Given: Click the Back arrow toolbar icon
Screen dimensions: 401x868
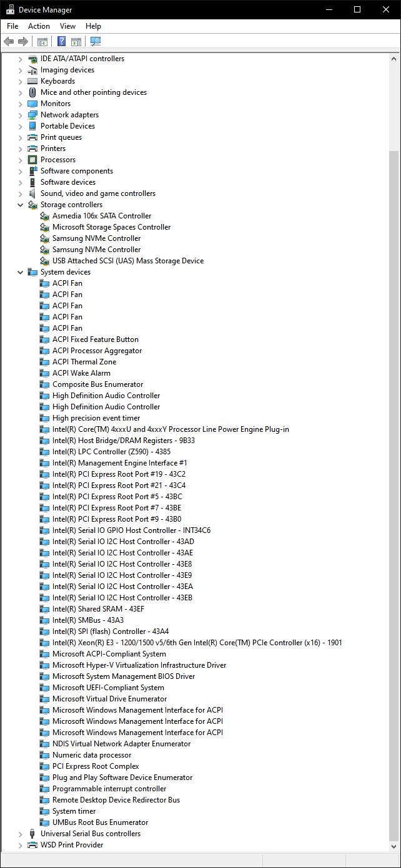Looking at the screenshot, I should [x=9, y=42].
